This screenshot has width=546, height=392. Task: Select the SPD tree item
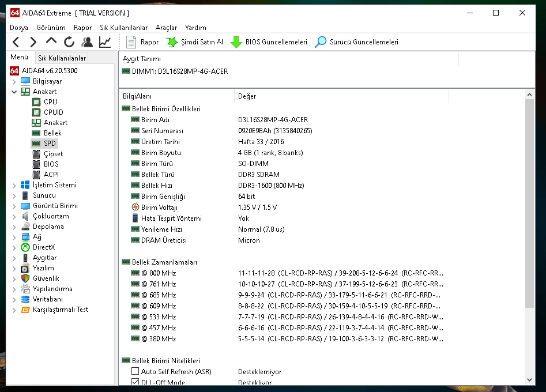coord(44,144)
